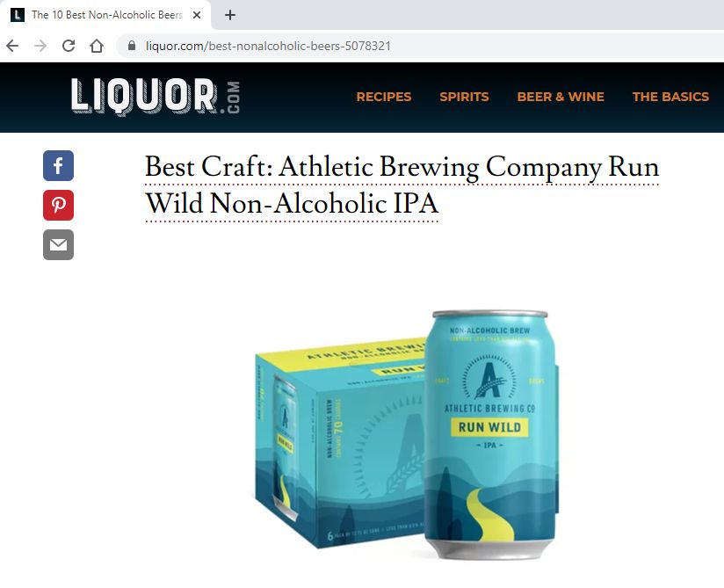724x588 pixels.
Task: Open the Spirits menu
Action: point(464,97)
